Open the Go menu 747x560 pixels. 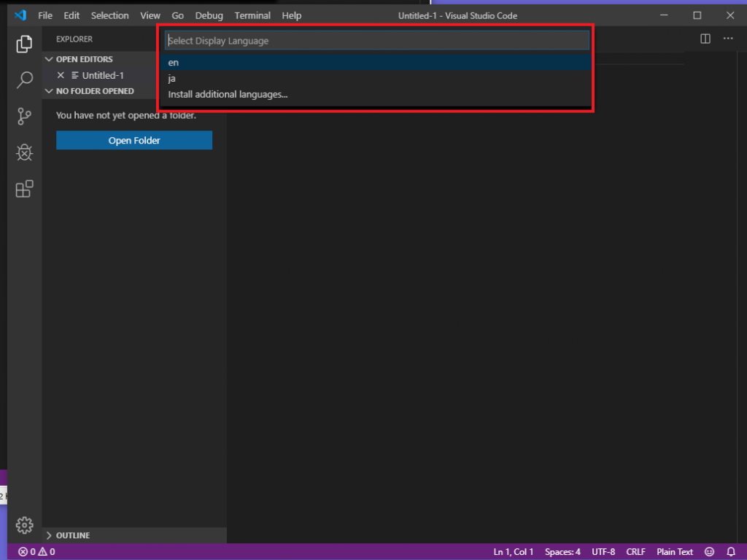178,16
